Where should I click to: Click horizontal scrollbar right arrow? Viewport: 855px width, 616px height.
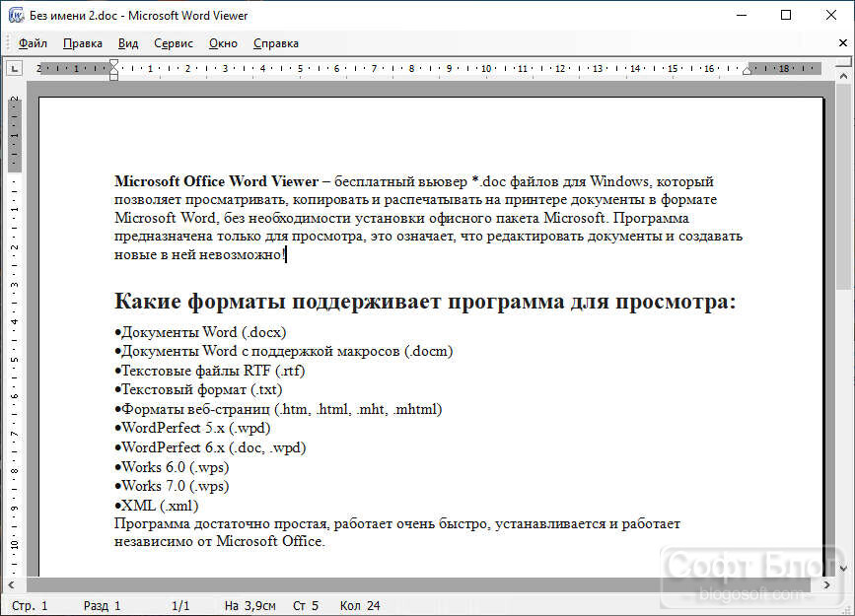pyautogui.click(x=826, y=584)
